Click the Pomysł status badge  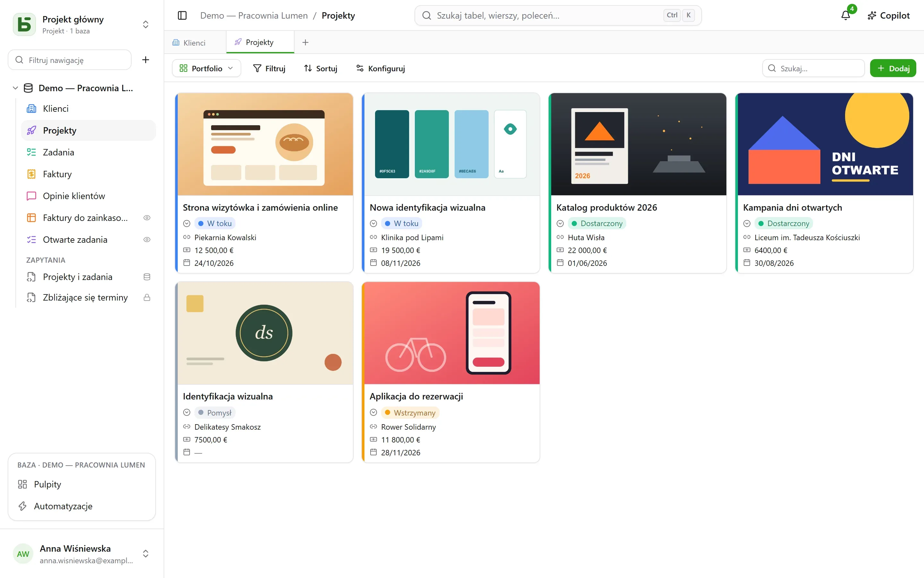[215, 413]
